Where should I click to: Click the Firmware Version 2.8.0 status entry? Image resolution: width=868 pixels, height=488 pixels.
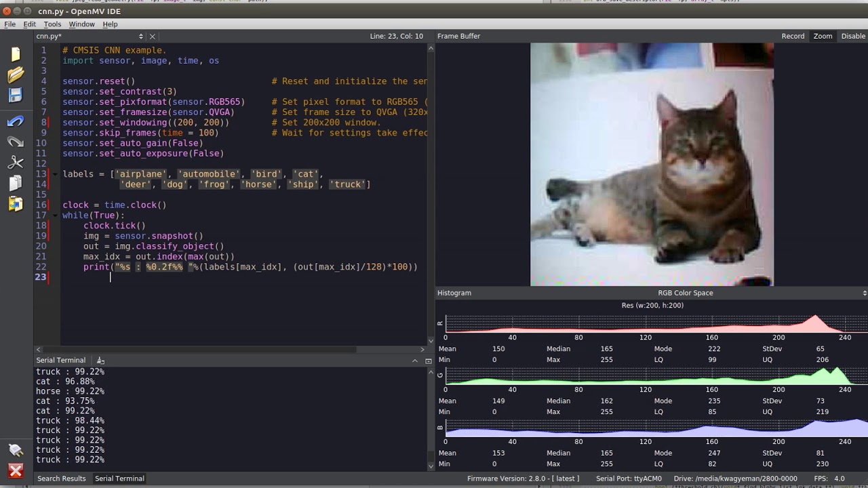point(524,479)
